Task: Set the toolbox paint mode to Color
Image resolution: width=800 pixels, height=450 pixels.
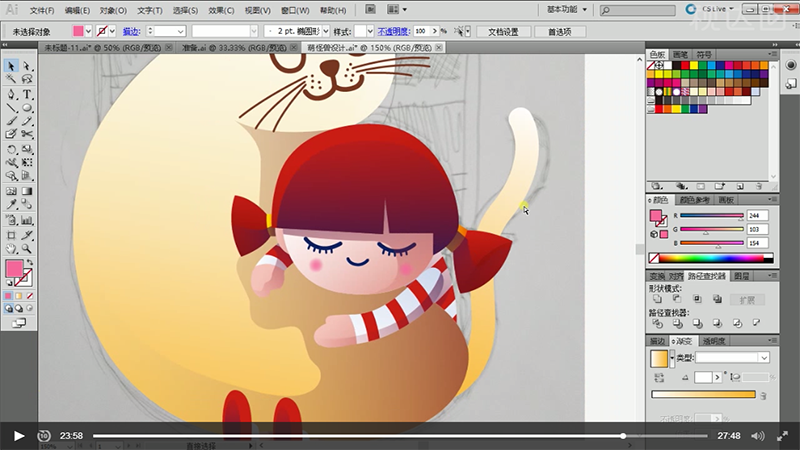Action: click(8, 296)
